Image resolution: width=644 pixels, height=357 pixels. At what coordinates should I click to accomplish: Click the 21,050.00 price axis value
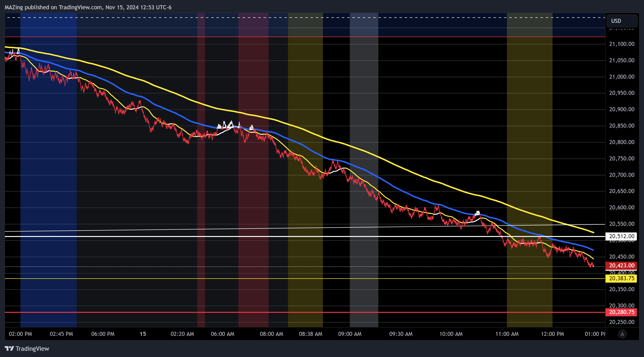(622, 60)
